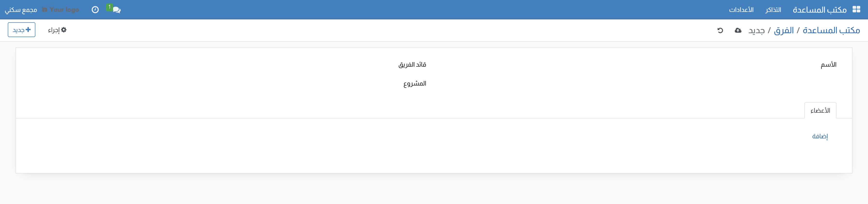The height and width of the screenshot is (204, 868).
Task: Open the التذاكر menu
Action: [773, 10]
